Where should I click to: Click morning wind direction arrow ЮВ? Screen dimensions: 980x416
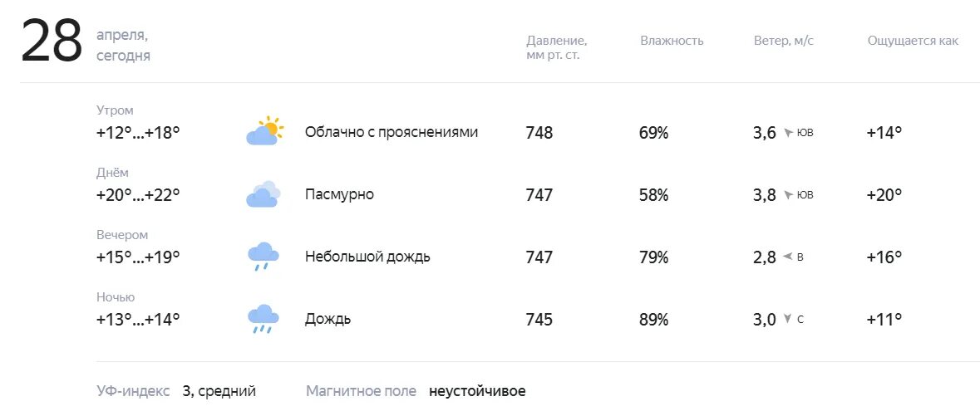pos(788,132)
